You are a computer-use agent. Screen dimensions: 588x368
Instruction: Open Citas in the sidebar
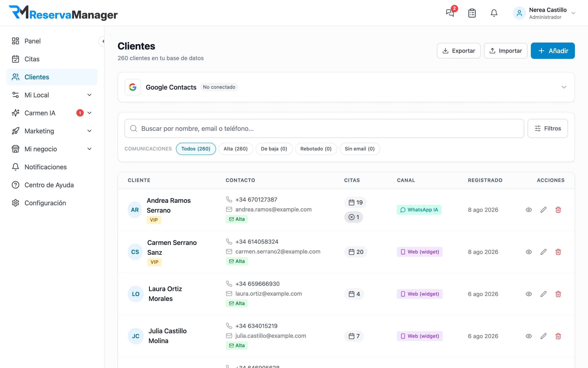point(52,59)
